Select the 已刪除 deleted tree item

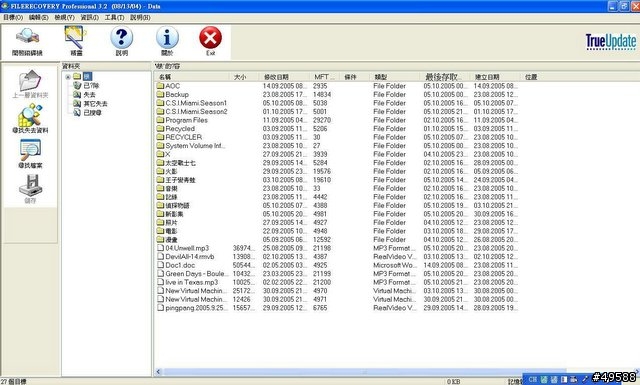point(91,85)
